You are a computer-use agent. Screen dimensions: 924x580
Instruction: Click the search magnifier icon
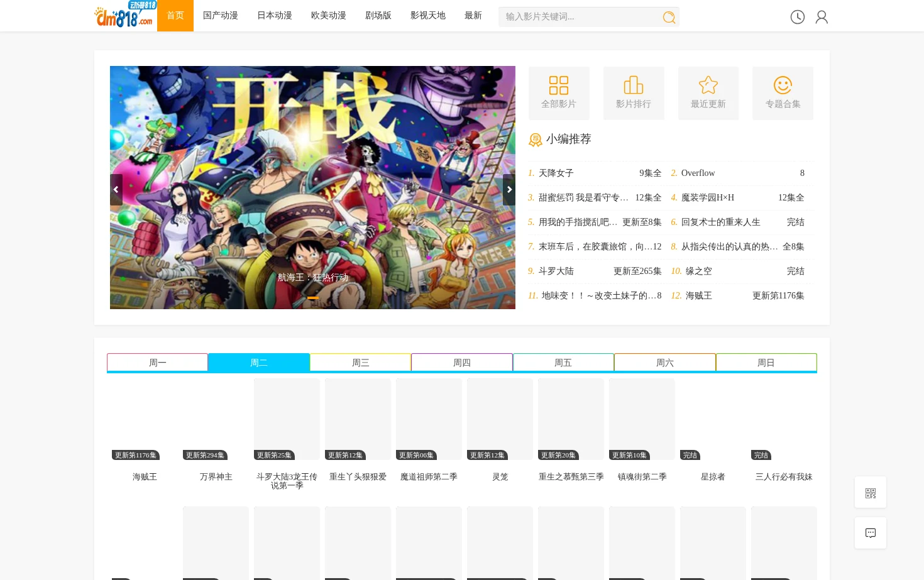[669, 17]
